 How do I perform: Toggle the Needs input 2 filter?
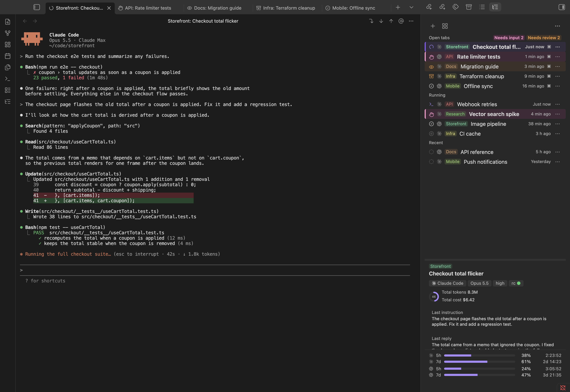(509, 38)
